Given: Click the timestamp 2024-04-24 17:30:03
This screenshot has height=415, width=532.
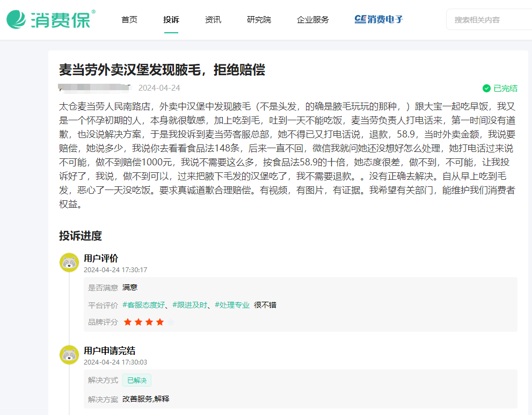Looking at the screenshot, I should (115, 362).
